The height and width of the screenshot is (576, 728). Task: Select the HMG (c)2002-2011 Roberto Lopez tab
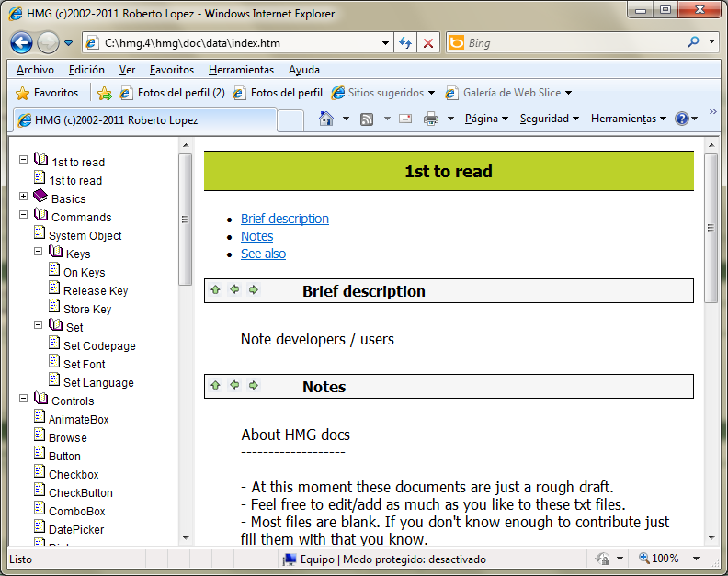point(145,120)
